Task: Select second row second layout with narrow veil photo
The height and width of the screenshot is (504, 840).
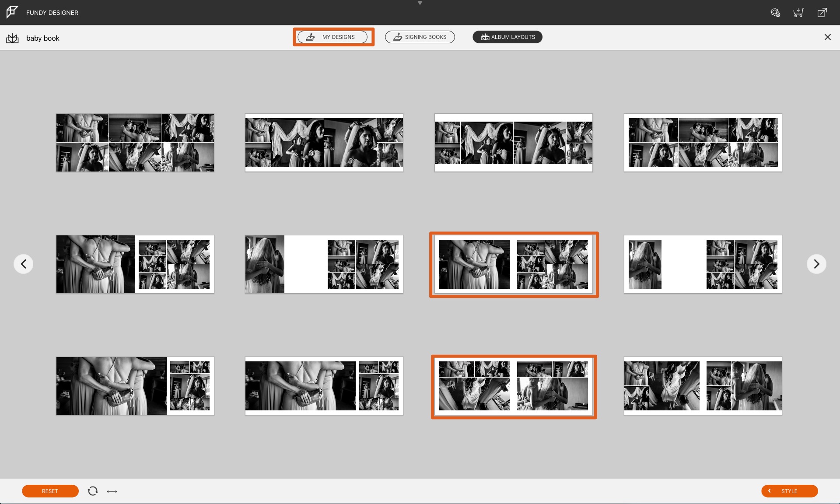Action: [324, 264]
